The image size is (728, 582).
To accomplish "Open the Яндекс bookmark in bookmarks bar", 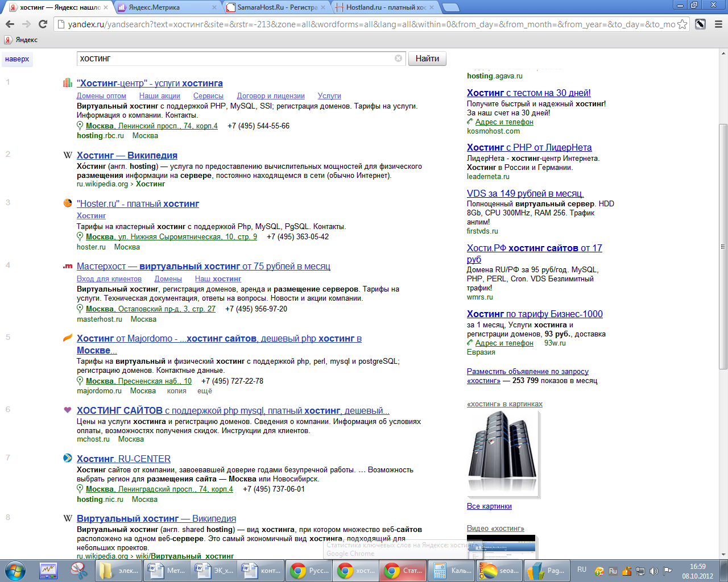I will (x=21, y=40).
